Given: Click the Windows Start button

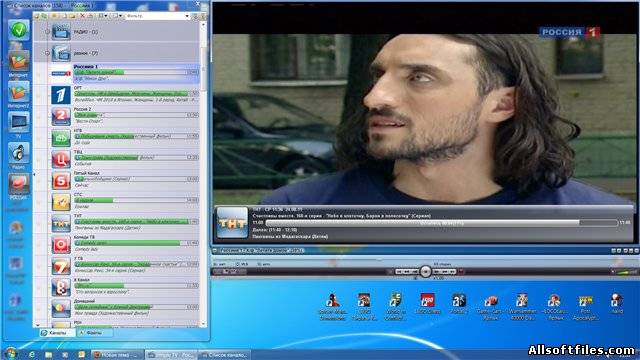Looking at the screenshot, I should coord(11,353).
